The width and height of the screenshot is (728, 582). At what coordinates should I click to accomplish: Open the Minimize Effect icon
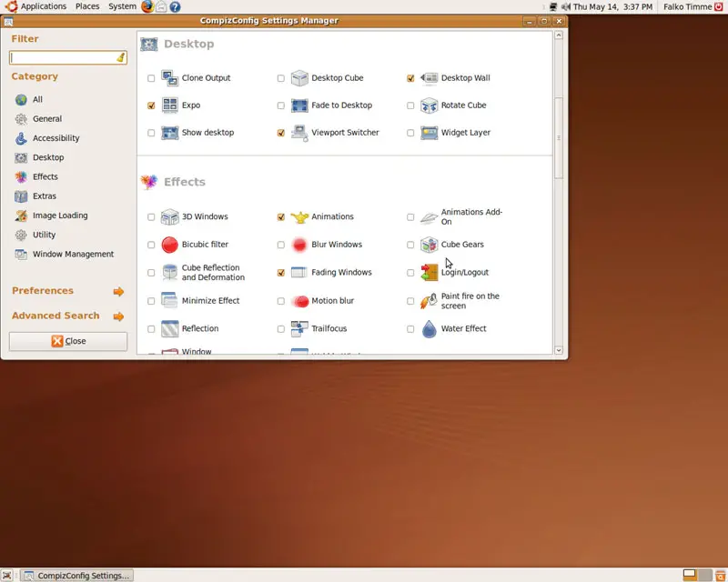pyautogui.click(x=169, y=301)
